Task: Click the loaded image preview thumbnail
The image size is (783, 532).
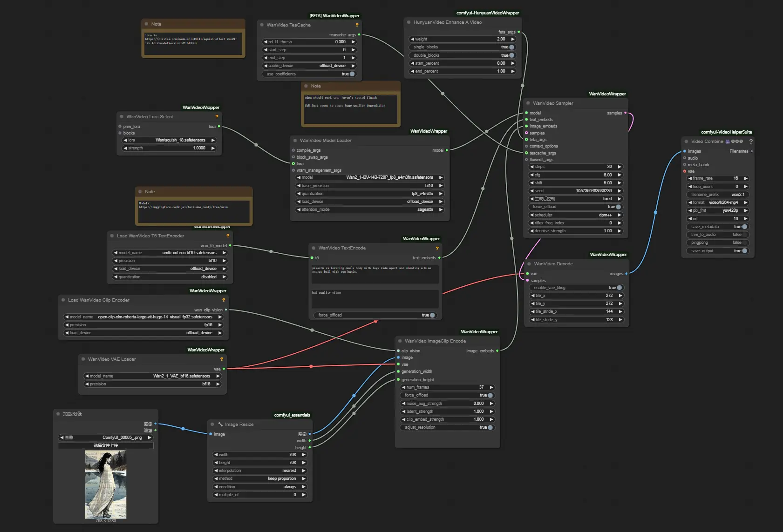Action: pos(106,485)
